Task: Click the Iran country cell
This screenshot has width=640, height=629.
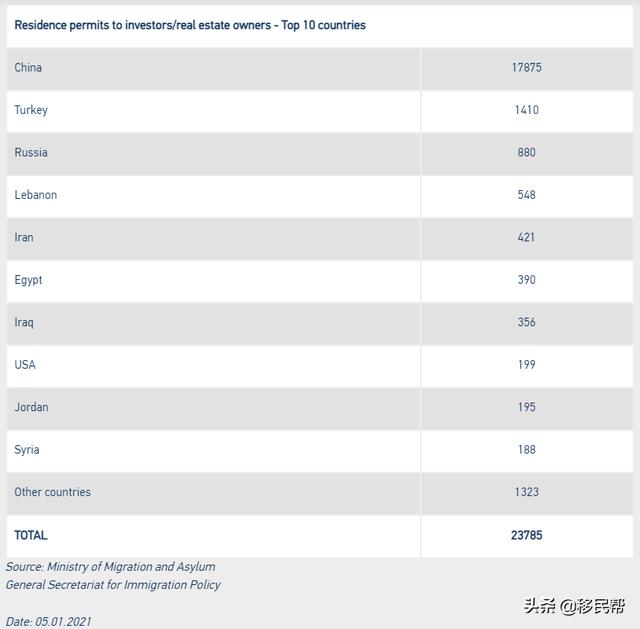Action: (x=24, y=238)
